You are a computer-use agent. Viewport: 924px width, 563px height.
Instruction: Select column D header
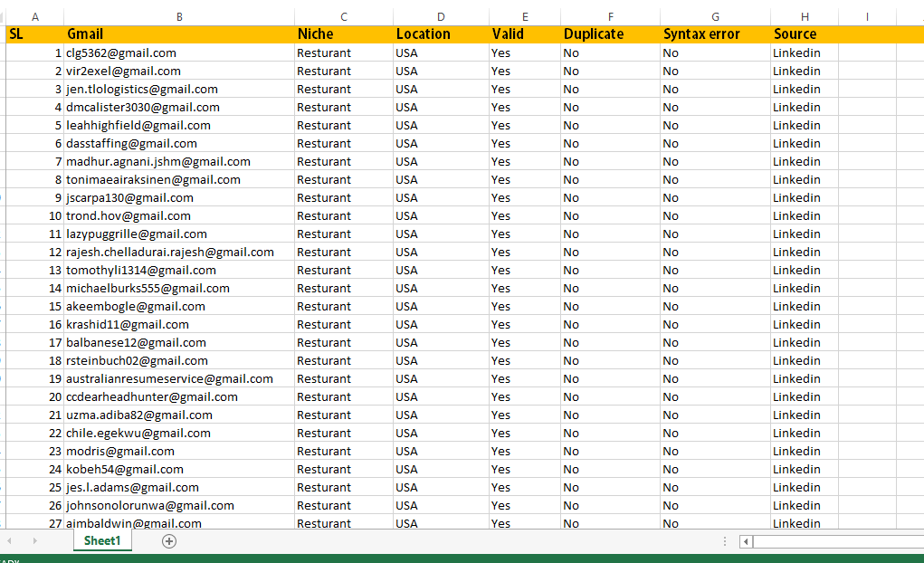pyautogui.click(x=441, y=16)
